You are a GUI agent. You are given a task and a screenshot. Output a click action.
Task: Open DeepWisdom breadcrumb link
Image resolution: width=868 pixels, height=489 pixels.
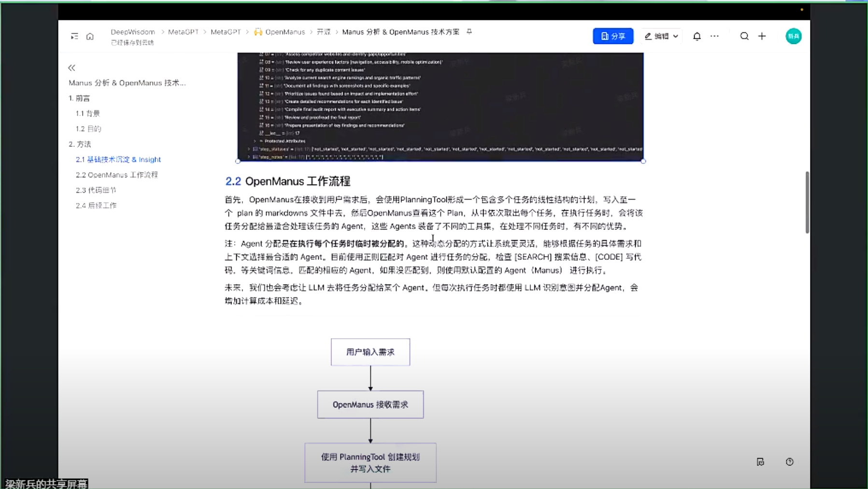[133, 32]
